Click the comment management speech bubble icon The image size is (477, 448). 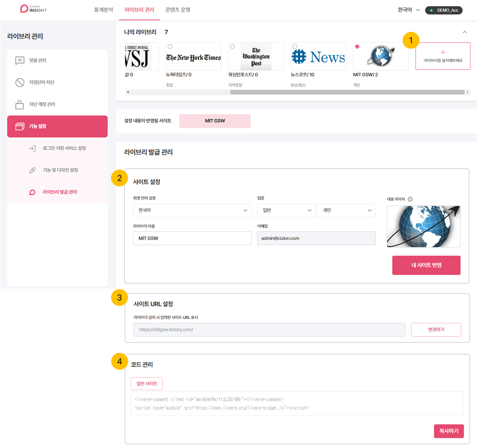tap(20, 61)
